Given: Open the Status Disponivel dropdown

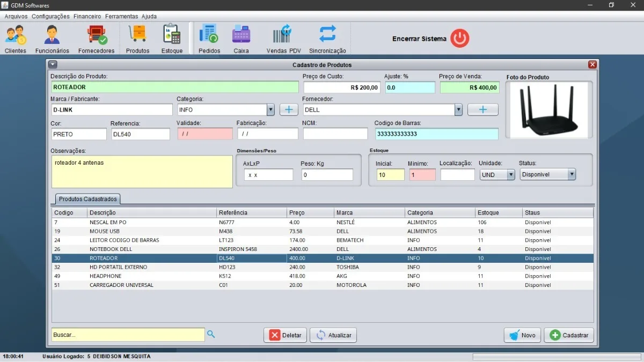Looking at the screenshot, I should [x=572, y=174].
